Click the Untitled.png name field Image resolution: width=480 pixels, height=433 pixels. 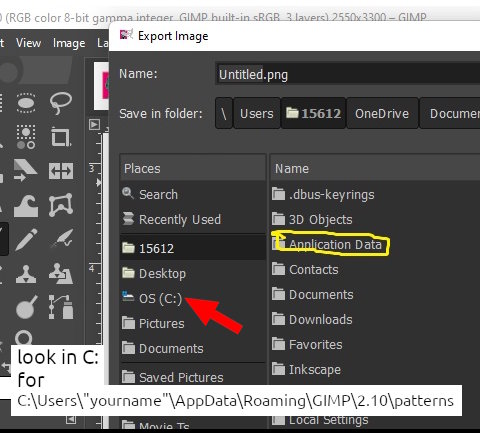point(348,74)
